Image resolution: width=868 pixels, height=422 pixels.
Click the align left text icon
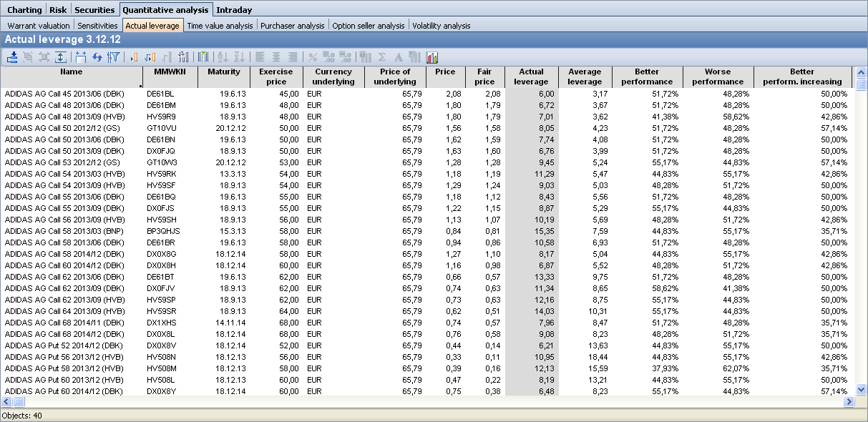tap(260, 57)
